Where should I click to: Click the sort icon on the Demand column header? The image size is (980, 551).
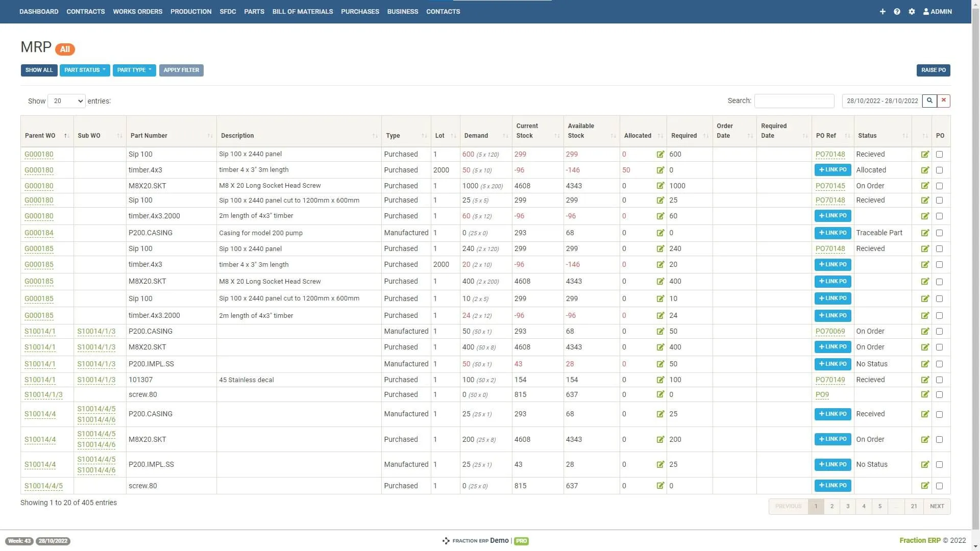[505, 136]
